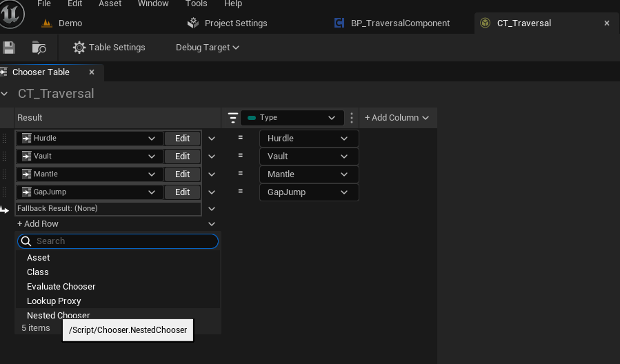
Task: Click the Add Row button
Action: [37, 223]
